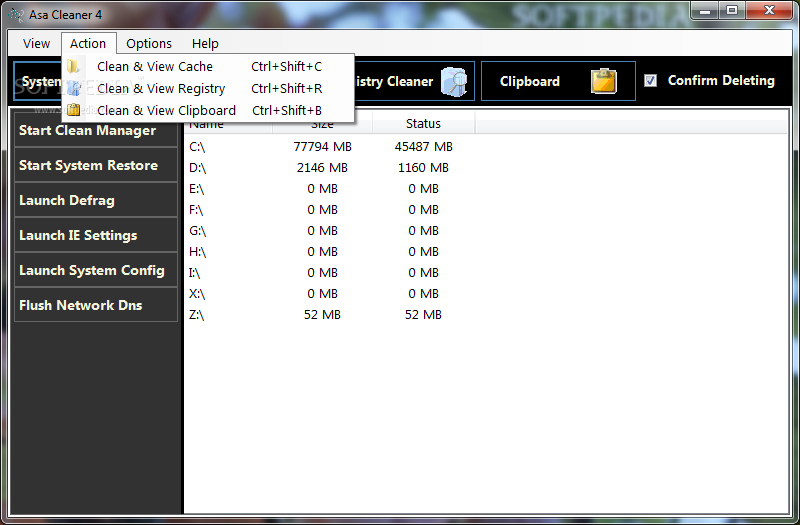Screen dimensions: 800x525
Task: Click the clipboard icon in Action menu
Action: pyautogui.click(x=73, y=110)
